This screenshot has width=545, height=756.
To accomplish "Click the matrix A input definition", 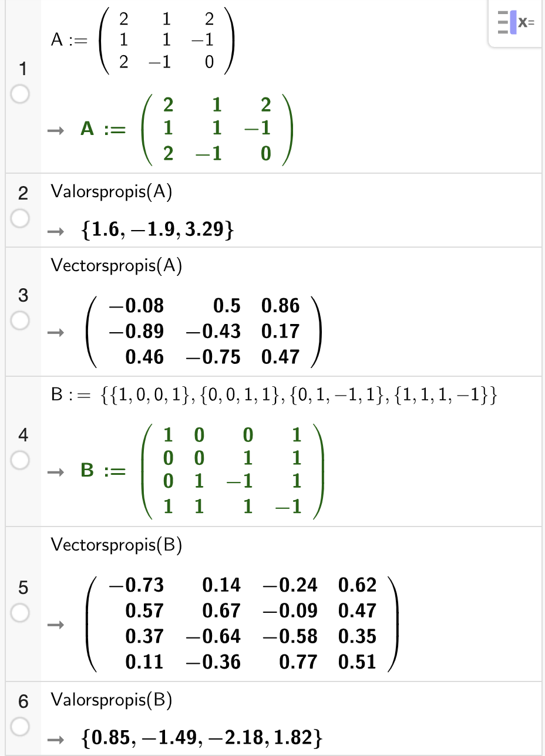I will pyautogui.click(x=143, y=41).
